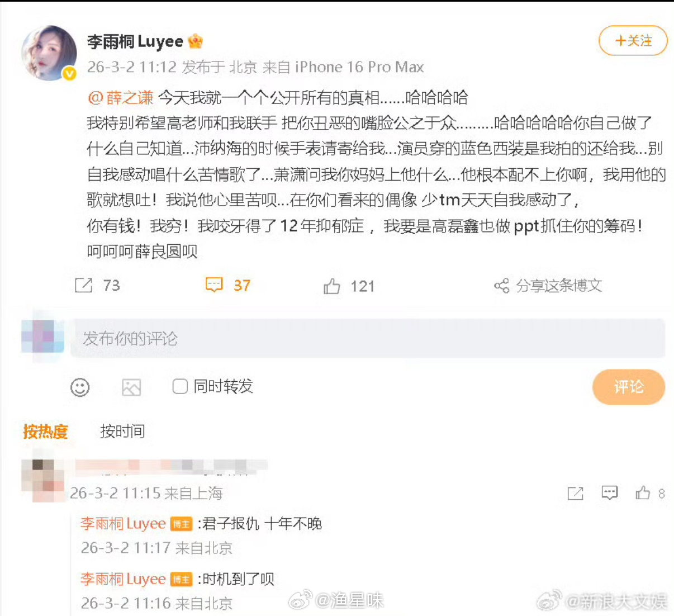Open the emoji picker smiley icon
The height and width of the screenshot is (616, 674).
tap(80, 387)
